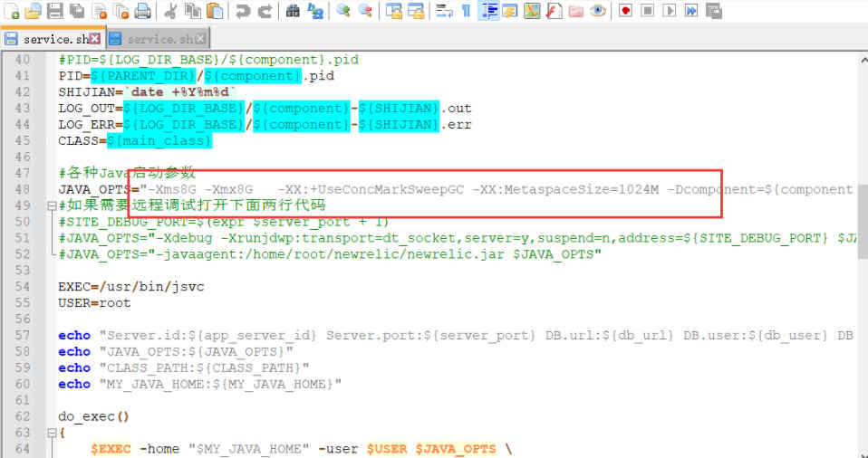Close the active service.sh tab

pyautogui.click(x=95, y=39)
